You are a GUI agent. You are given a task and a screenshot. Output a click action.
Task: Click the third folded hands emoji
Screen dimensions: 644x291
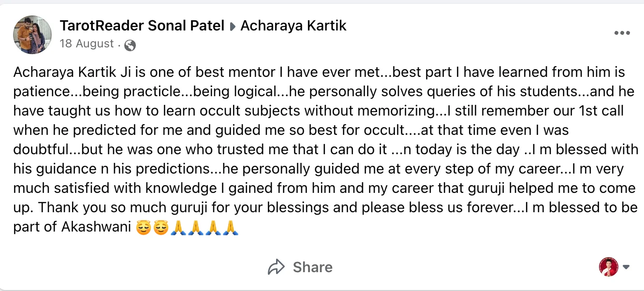(213, 227)
